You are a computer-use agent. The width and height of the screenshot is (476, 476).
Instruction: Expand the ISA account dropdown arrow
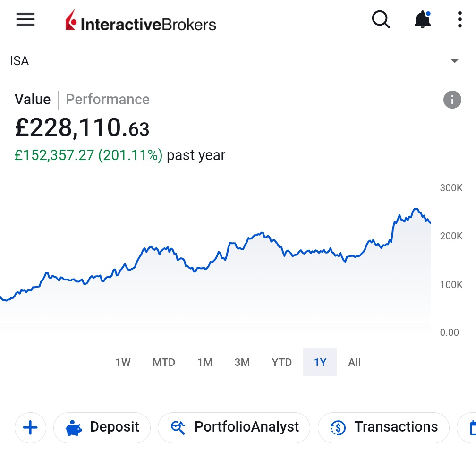pyautogui.click(x=454, y=61)
